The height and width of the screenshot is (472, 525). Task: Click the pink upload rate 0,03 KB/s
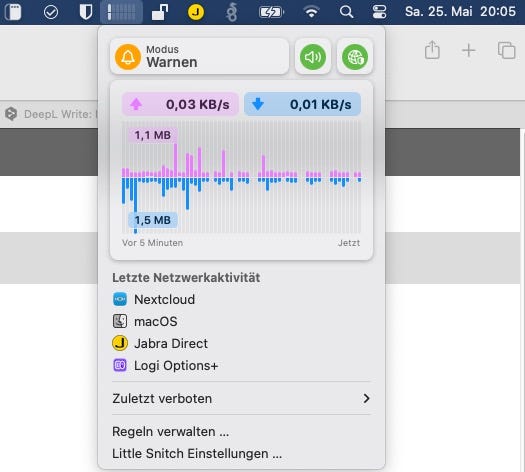coord(180,104)
